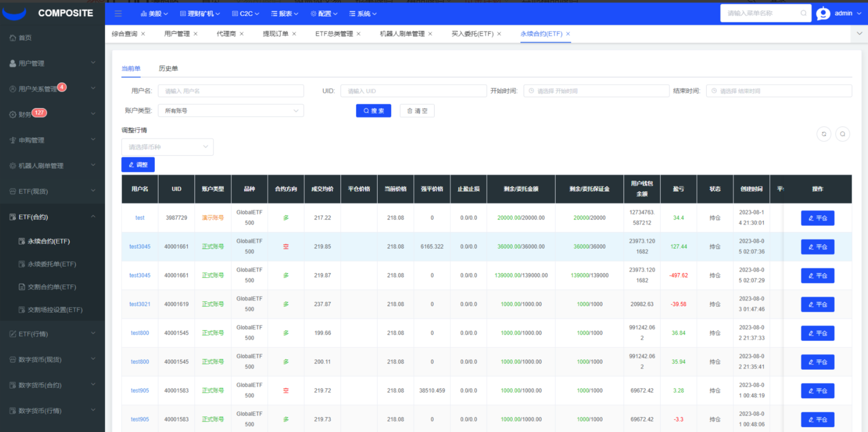Click the admin avatar icon
The height and width of the screenshot is (432, 868).
click(823, 14)
